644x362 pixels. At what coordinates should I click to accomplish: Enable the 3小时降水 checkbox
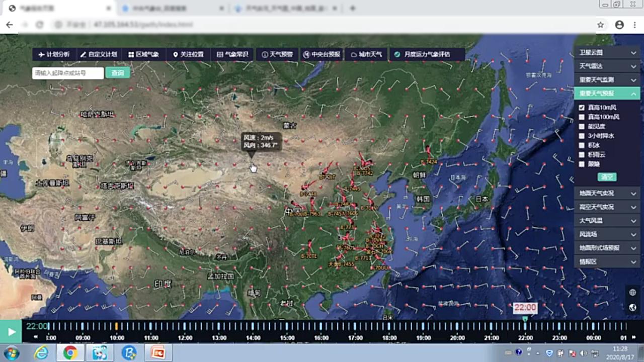click(582, 136)
